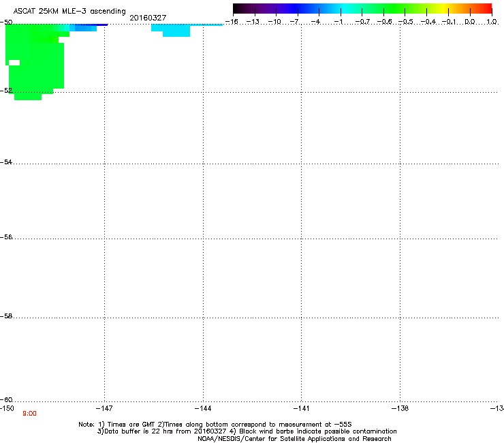Image resolution: width=504 pixels, height=443 pixels.
Task: Click the '-60' latitude axis label
Action: tap(6, 400)
